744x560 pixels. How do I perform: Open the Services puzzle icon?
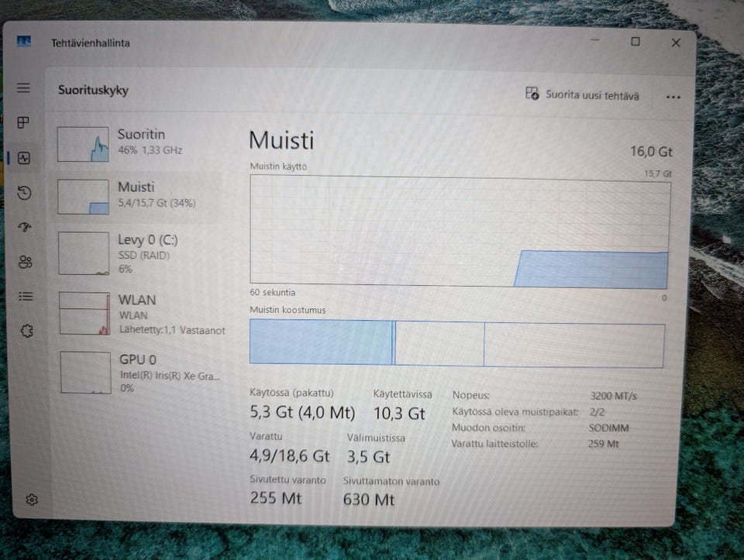[x=26, y=331]
